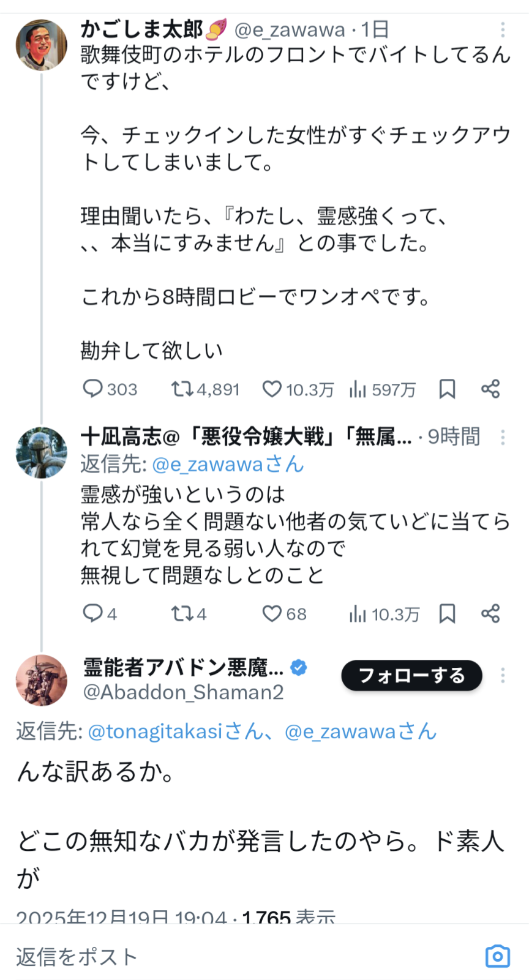Share the 十凪高志 reply
Image resolution: width=529 pixels, height=980 pixels.
[x=490, y=613]
